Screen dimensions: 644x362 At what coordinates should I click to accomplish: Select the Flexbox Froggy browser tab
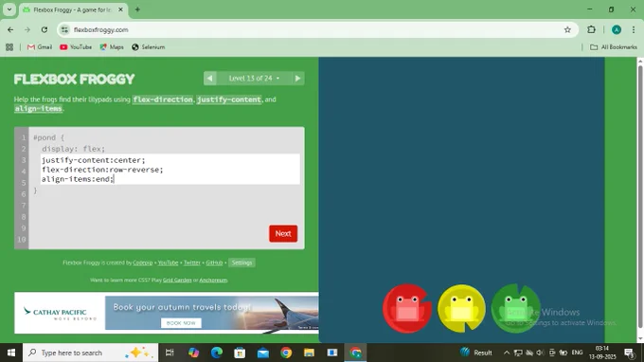(73, 9)
